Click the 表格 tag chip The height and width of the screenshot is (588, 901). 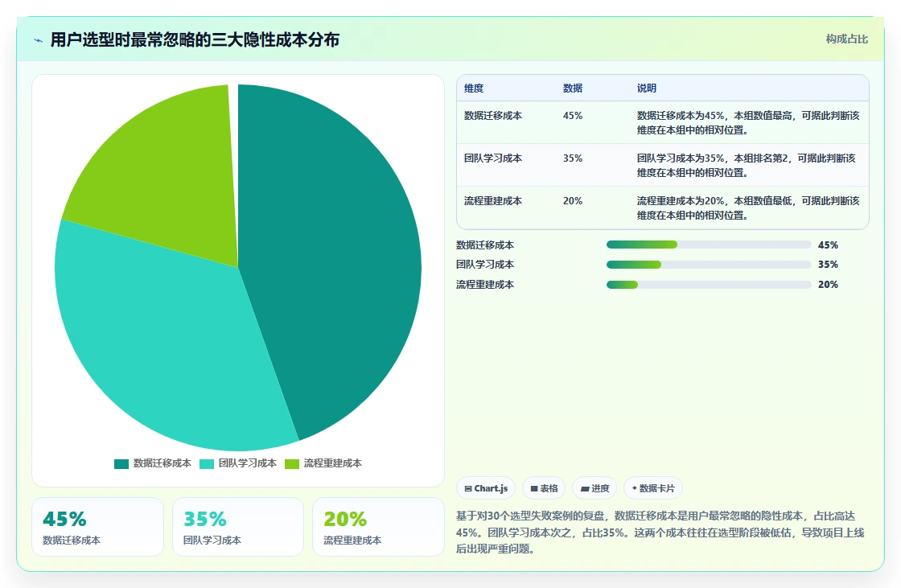(x=544, y=488)
